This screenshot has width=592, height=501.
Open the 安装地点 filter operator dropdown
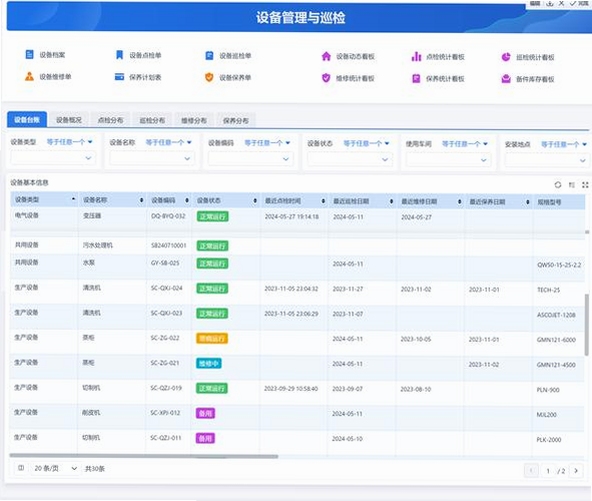(x=564, y=144)
